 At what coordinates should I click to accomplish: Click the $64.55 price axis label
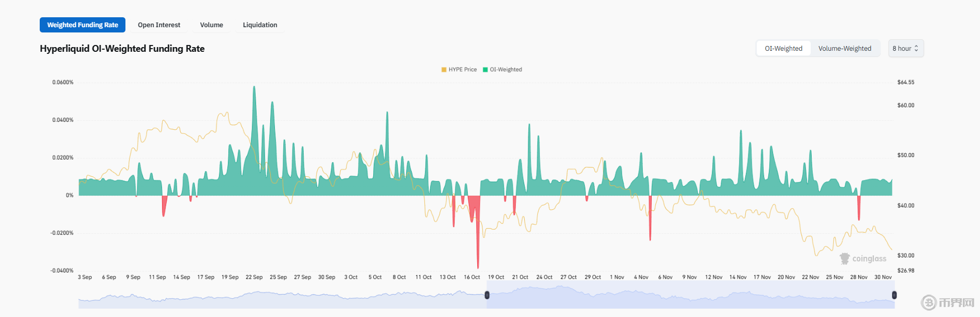(x=906, y=82)
